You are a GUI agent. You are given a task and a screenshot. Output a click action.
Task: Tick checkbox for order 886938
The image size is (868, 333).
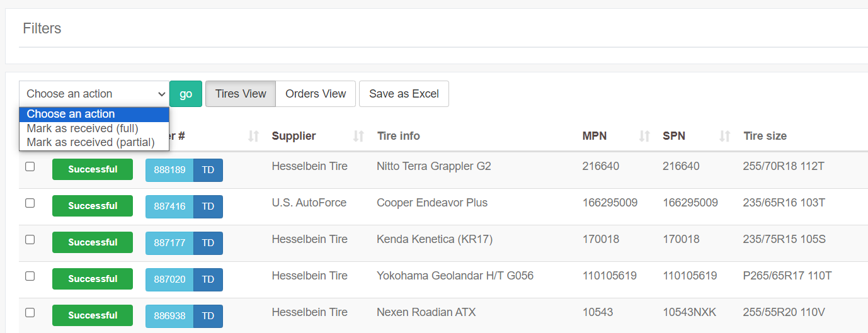(x=30, y=313)
